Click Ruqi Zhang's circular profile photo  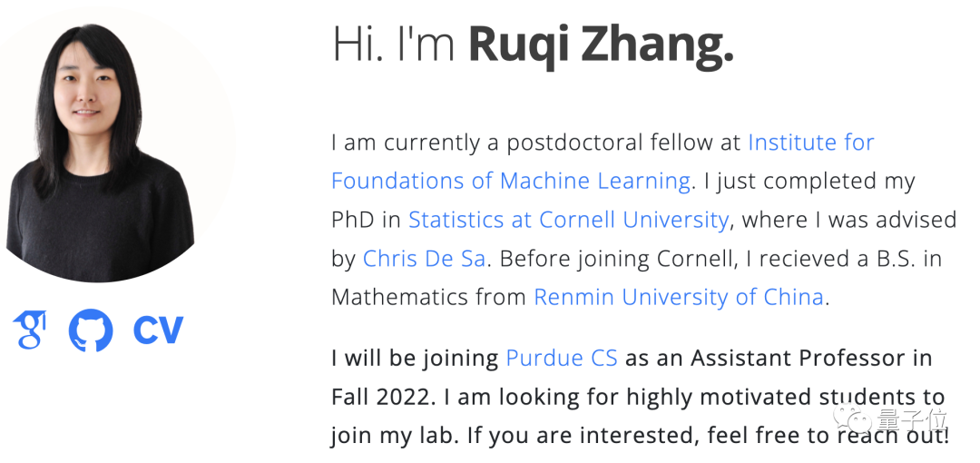pyautogui.click(x=102, y=145)
